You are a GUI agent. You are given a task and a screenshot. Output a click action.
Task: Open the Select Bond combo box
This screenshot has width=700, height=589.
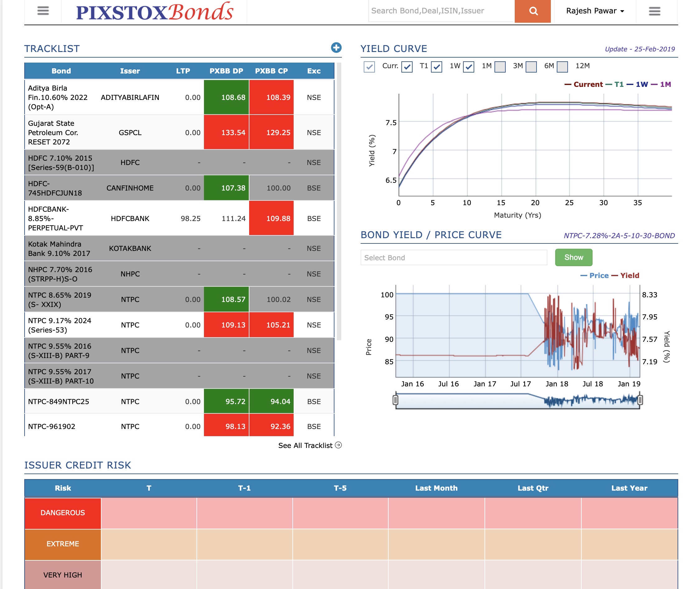[x=453, y=257]
